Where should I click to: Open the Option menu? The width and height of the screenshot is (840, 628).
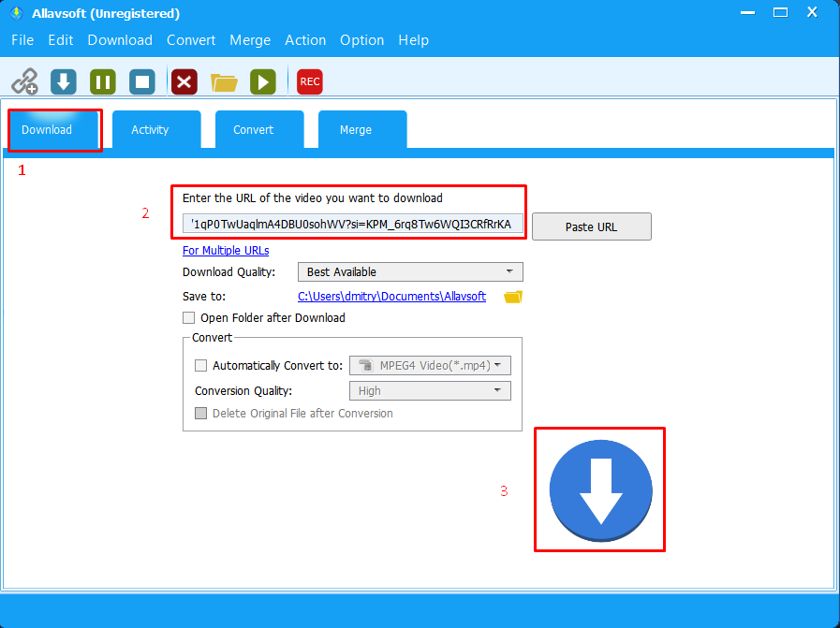point(362,40)
